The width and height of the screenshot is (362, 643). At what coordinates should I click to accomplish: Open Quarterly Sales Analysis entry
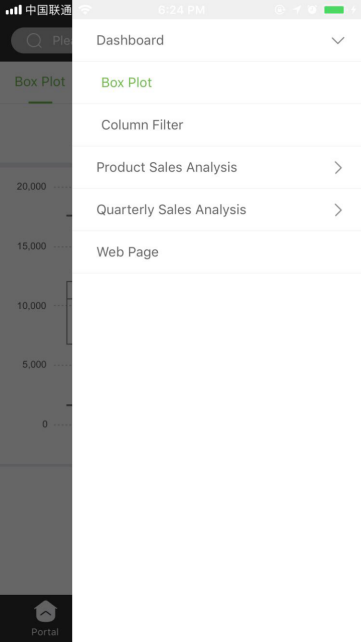tap(171, 210)
